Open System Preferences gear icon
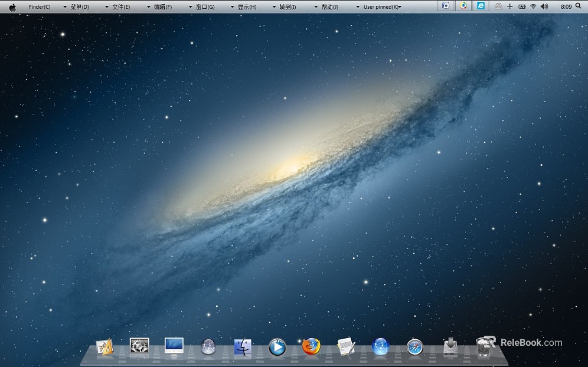The image size is (588, 367). (139, 346)
